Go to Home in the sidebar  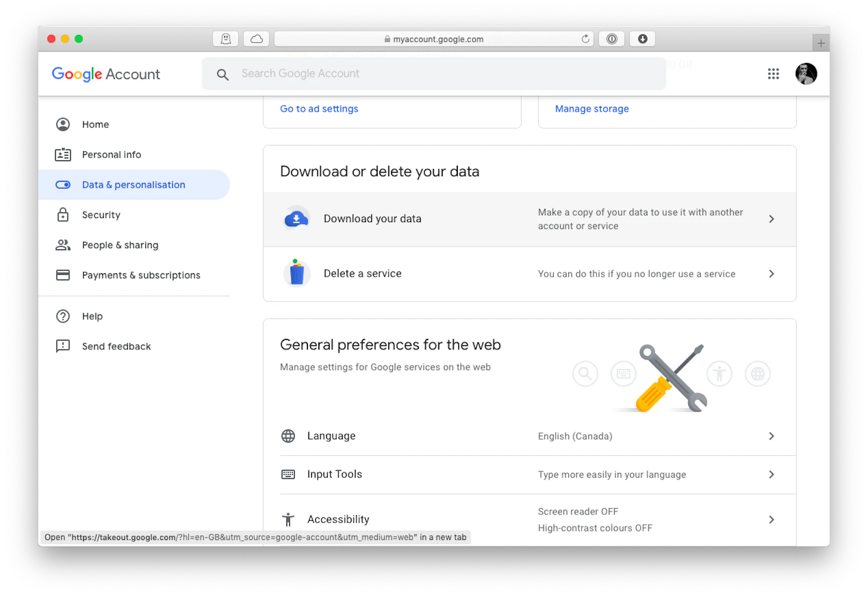tap(134, 124)
